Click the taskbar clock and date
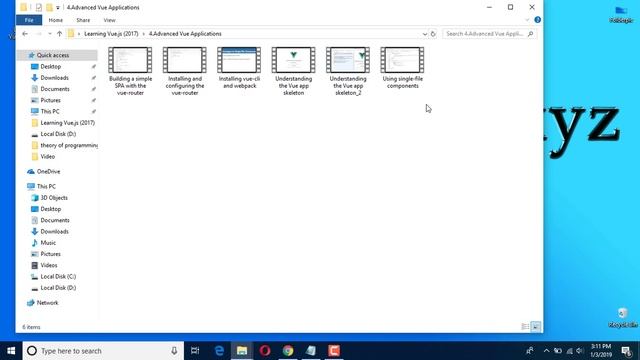 [601, 351]
